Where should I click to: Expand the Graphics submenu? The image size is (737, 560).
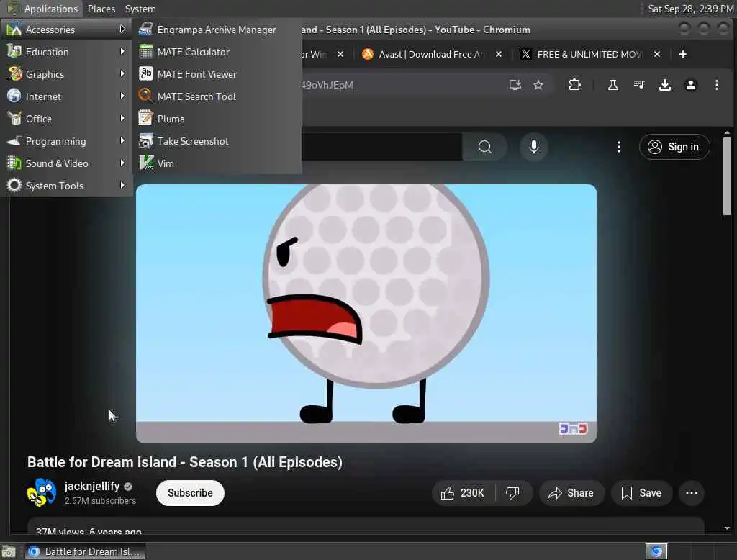pyautogui.click(x=65, y=74)
